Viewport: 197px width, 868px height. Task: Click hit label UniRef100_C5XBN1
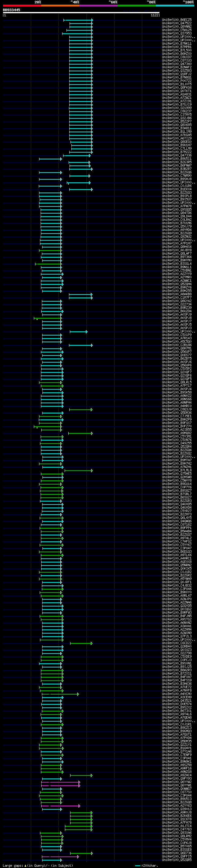pyautogui.click(x=177, y=270)
